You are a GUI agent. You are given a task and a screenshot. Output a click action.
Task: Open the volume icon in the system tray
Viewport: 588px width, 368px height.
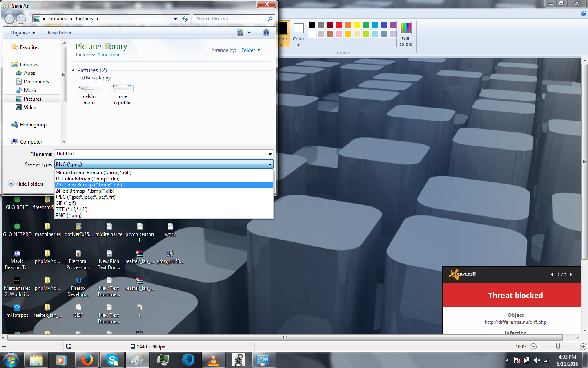point(537,361)
